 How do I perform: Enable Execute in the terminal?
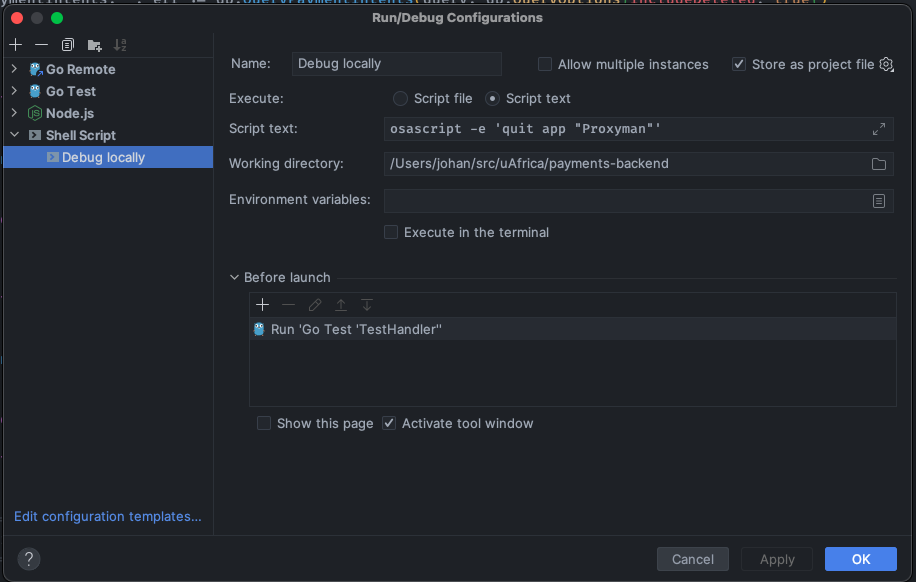(391, 233)
